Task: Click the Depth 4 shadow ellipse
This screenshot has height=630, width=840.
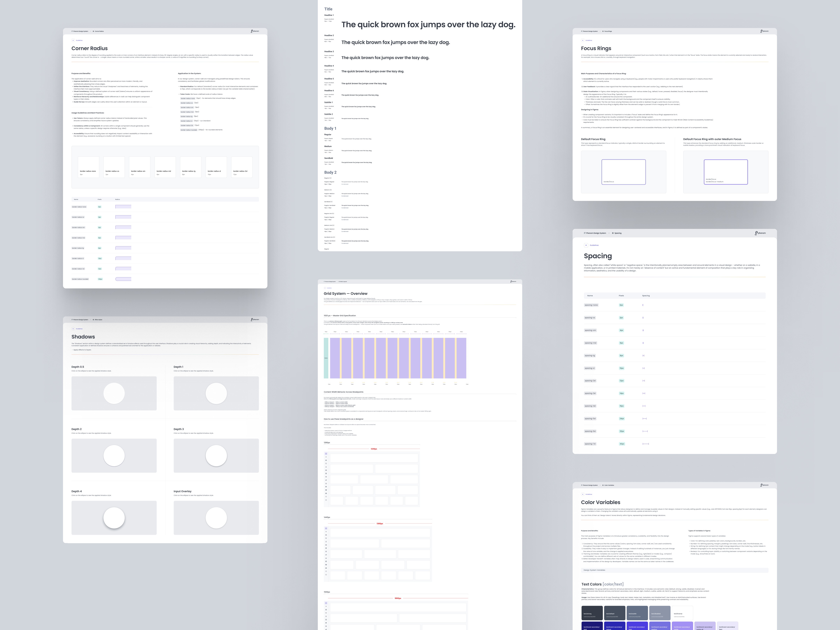Action: coord(114,518)
